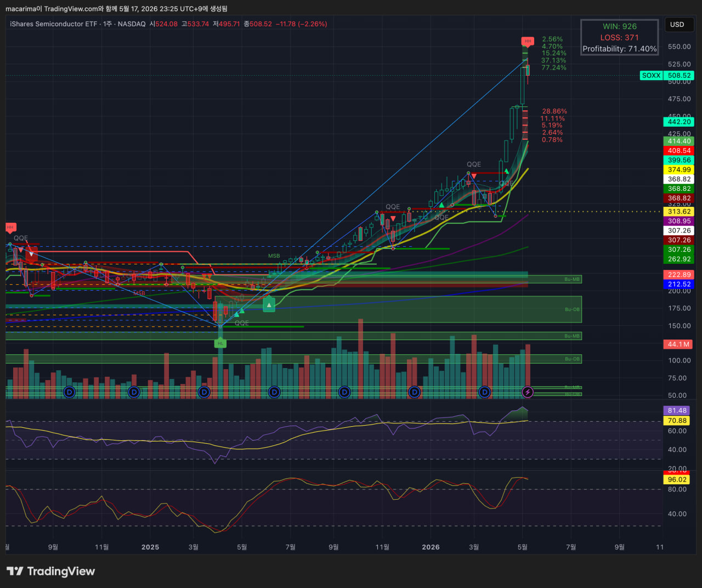Click the low value 저495.71
The height and width of the screenshot is (588, 702).
coord(227,24)
